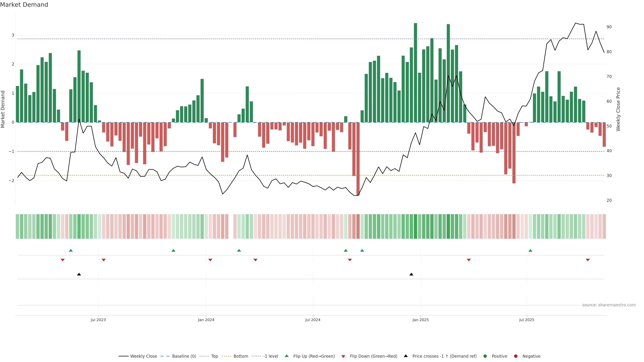644x362 pixels.
Task: Click the black Price crosses -1 legend triangle
Action: click(x=406, y=356)
